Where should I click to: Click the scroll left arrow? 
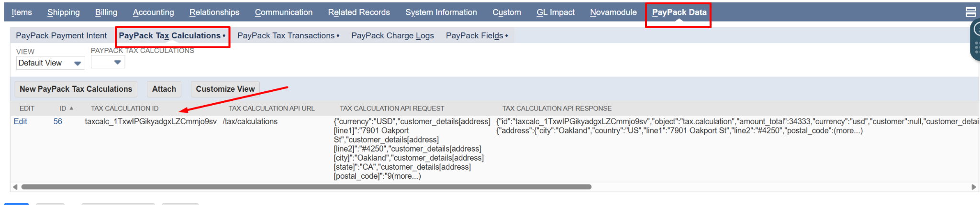click(x=15, y=187)
